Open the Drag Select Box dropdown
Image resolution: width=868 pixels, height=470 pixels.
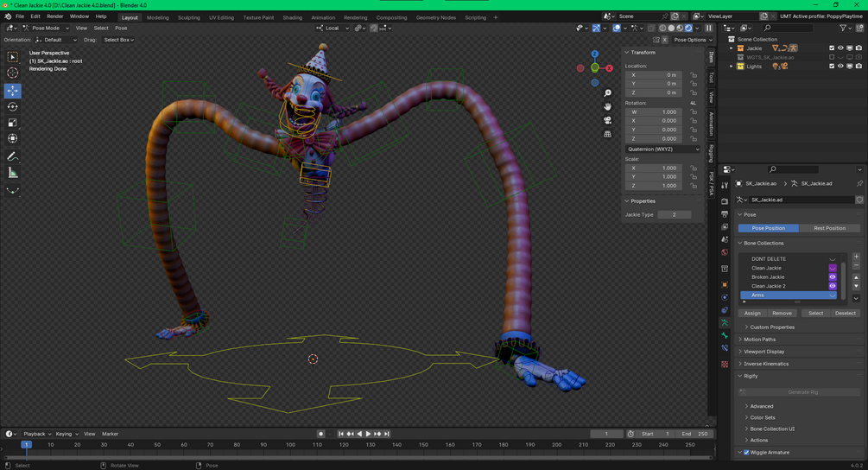[119, 40]
